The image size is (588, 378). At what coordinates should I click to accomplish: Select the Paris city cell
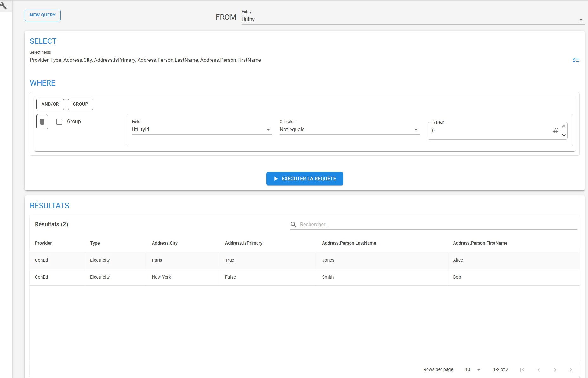183,260
